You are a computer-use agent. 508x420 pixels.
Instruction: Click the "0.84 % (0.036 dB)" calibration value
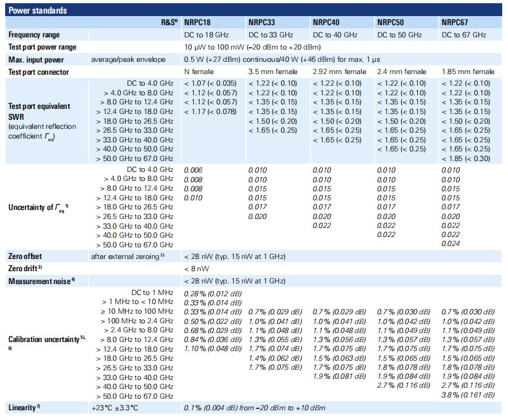point(213,339)
